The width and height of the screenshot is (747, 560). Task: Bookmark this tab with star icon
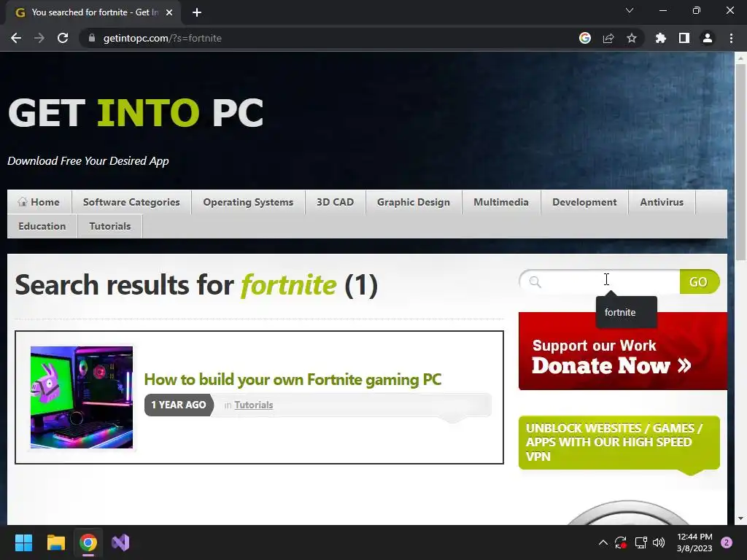coord(632,38)
